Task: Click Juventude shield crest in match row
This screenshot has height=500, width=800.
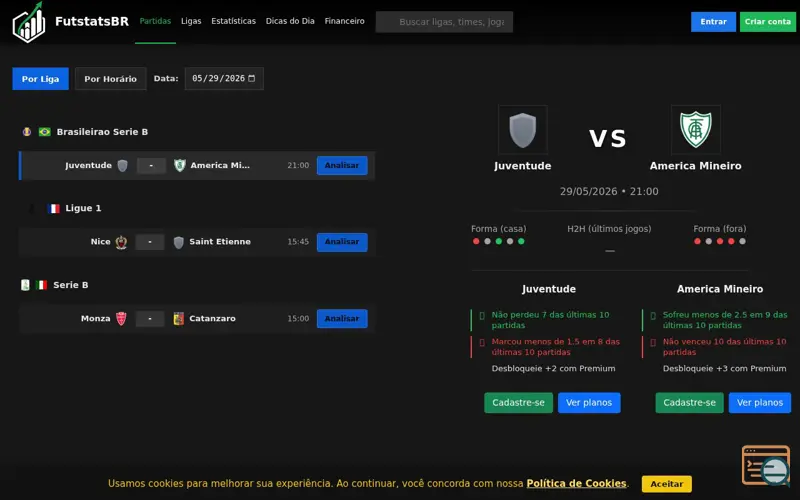Action: tap(122, 165)
